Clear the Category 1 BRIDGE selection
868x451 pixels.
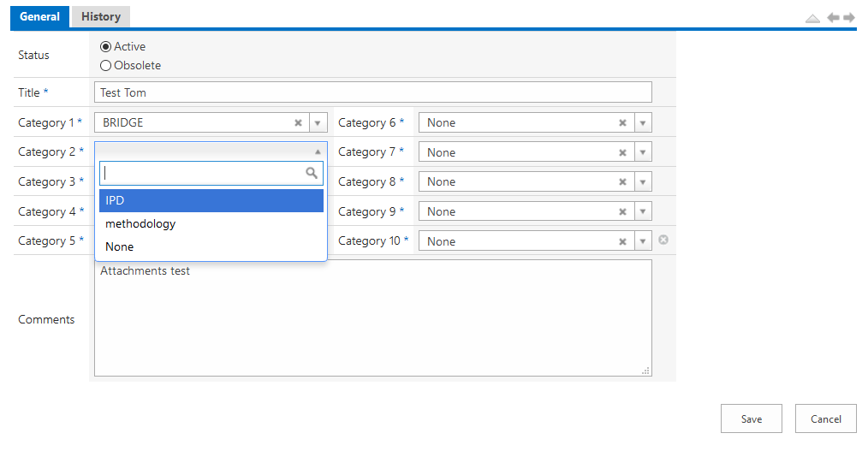tap(298, 123)
